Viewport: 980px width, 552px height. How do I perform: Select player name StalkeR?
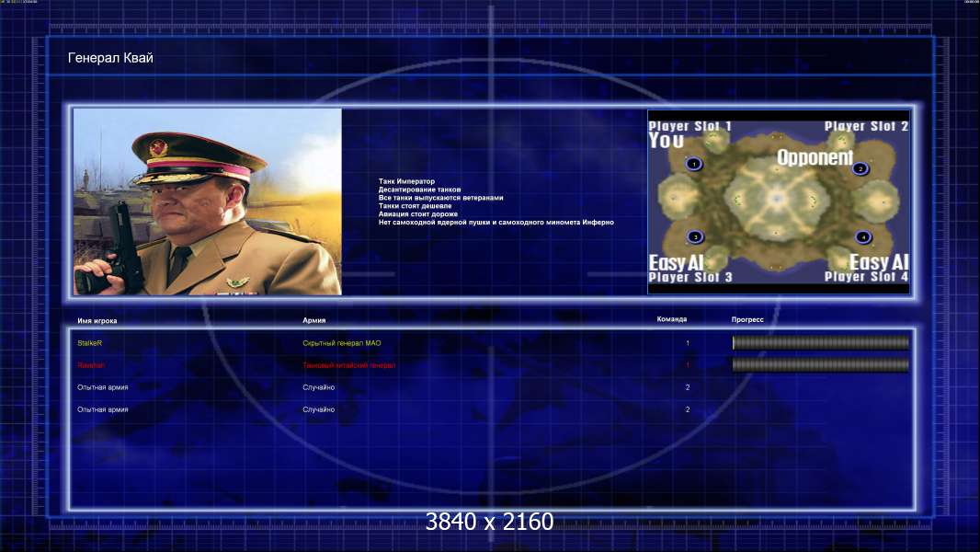tap(89, 343)
